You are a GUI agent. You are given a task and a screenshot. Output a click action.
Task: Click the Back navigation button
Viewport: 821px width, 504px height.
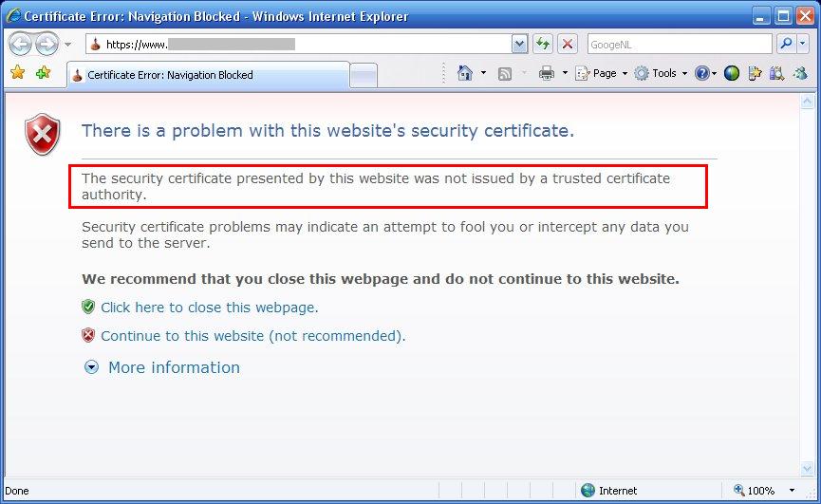click(21, 44)
